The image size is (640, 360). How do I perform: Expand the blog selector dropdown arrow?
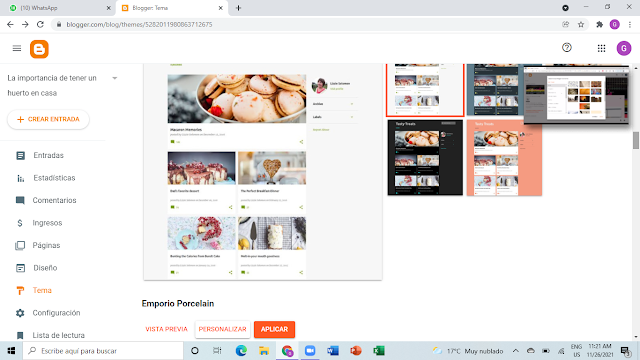115,78
